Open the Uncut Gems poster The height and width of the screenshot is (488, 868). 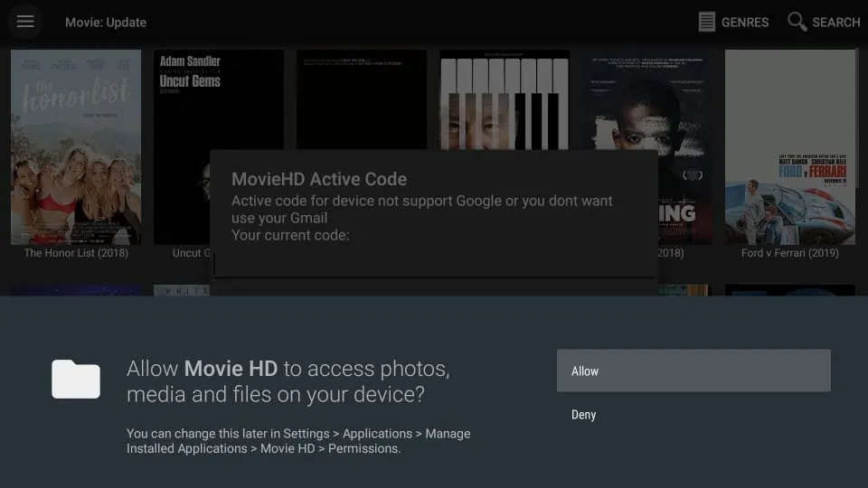pos(218,99)
